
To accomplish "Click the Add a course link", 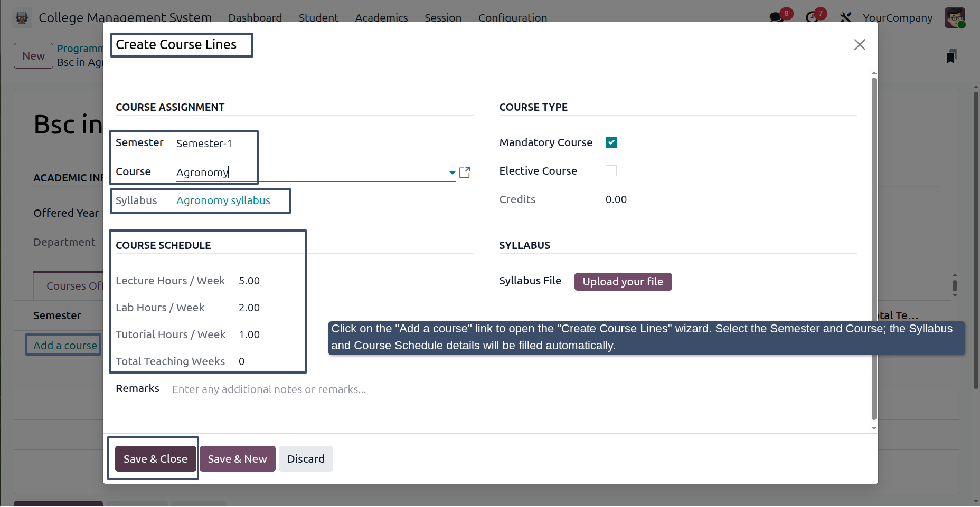I will pyautogui.click(x=65, y=346).
